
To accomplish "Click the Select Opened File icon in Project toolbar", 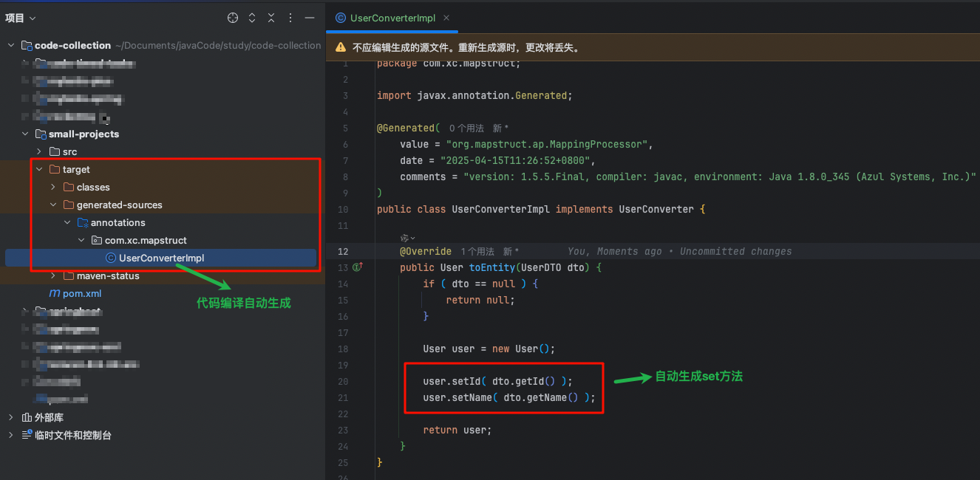I will 232,17.
